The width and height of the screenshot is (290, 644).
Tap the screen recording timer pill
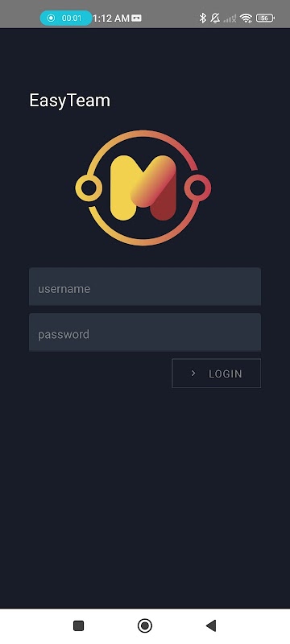[66, 18]
